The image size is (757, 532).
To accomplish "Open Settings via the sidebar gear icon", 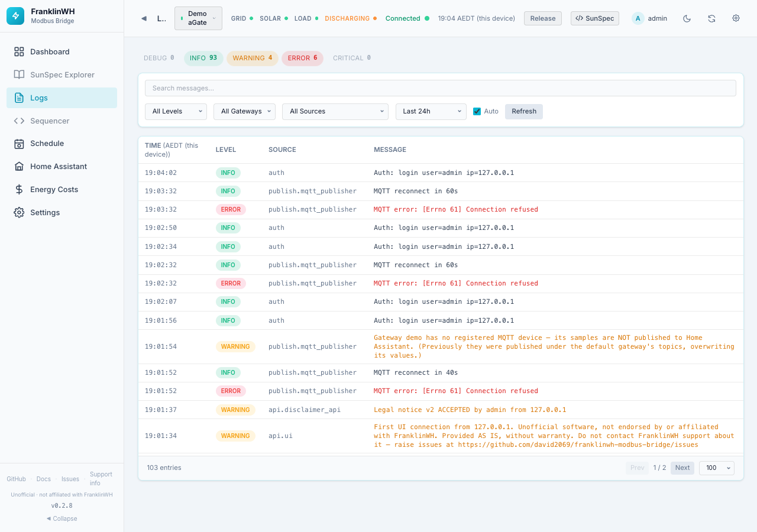I will (x=19, y=213).
